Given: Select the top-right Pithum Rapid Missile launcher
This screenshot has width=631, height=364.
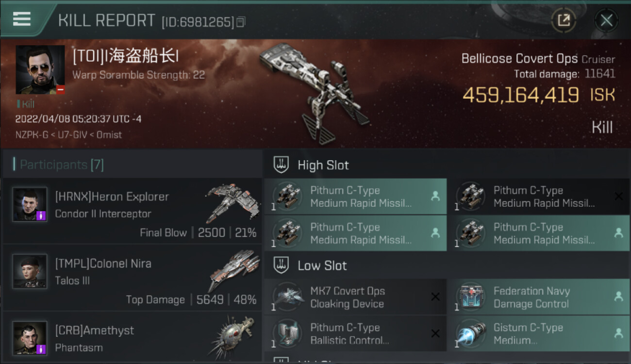Looking at the screenshot, I should (x=538, y=197).
